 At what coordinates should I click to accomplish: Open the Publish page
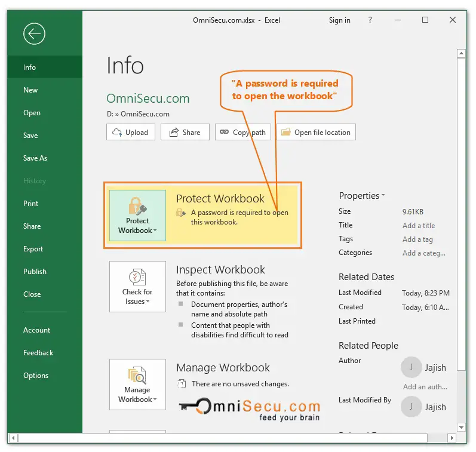click(45, 272)
